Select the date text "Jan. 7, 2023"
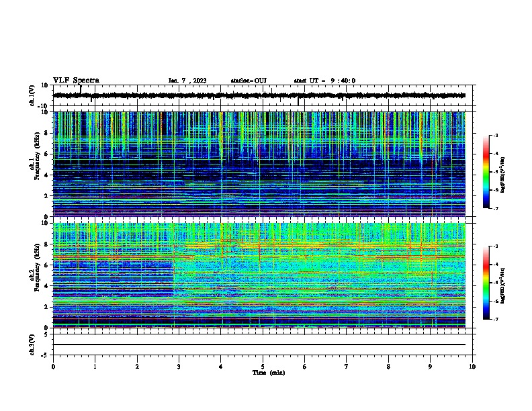 [187, 81]
